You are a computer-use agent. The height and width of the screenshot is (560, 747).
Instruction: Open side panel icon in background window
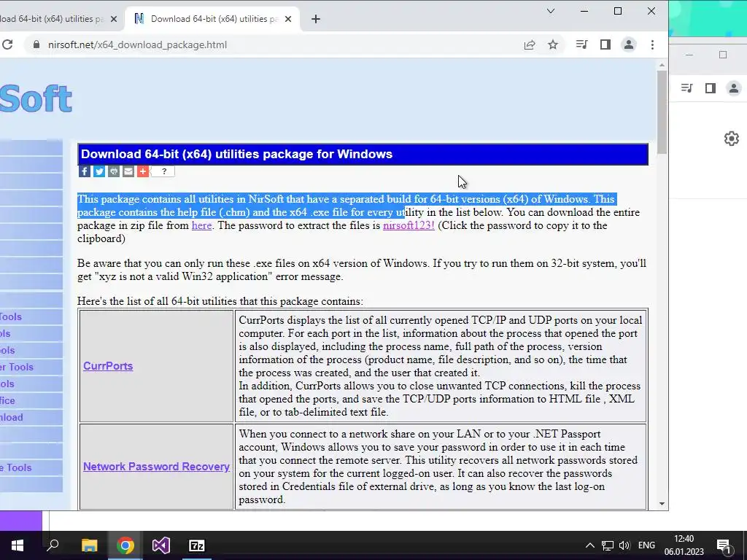tap(711, 88)
